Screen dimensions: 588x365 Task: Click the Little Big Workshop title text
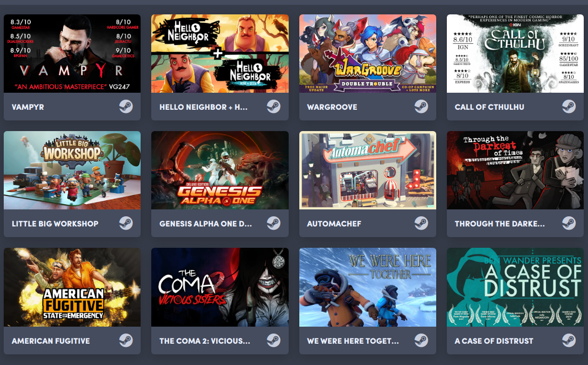(55, 224)
